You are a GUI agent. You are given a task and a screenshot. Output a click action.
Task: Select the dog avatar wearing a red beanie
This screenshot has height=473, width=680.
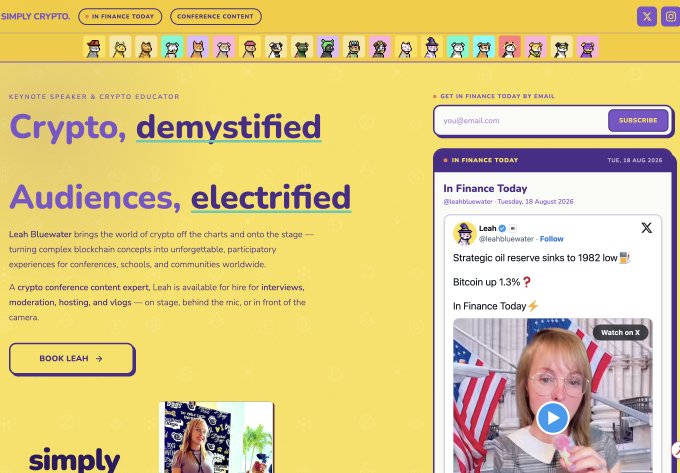click(x=250, y=47)
